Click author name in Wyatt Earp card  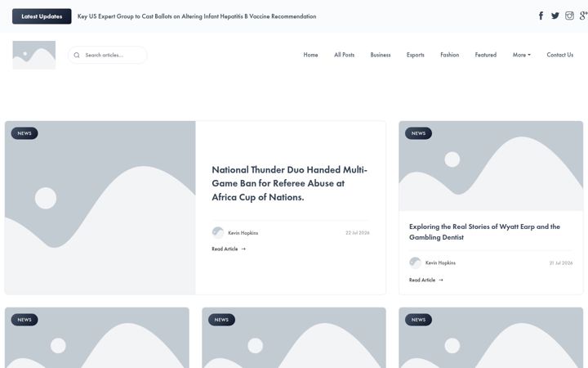pos(440,263)
